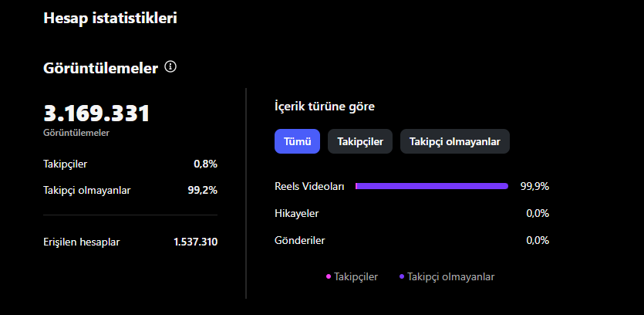Click the Reels Videoları purple progress bar

click(432, 186)
